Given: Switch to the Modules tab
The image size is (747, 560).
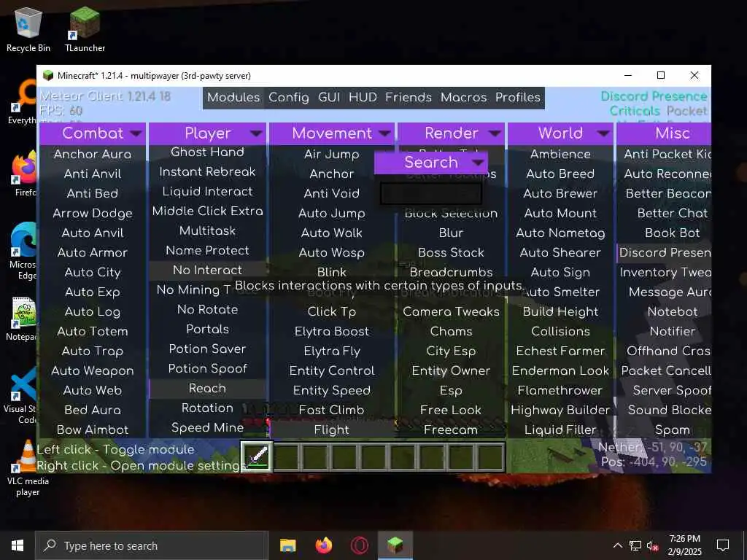Looking at the screenshot, I should click(x=233, y=98).
